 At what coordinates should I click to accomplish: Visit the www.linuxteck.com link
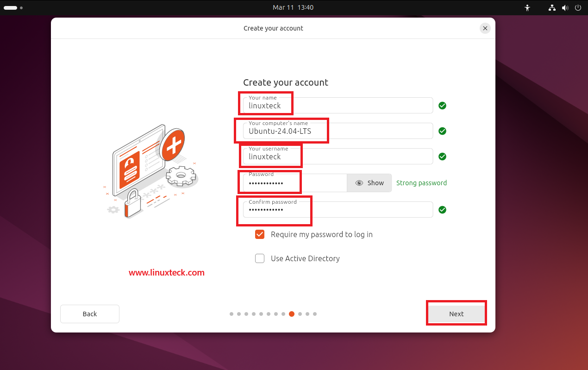(x=167, y=273)
